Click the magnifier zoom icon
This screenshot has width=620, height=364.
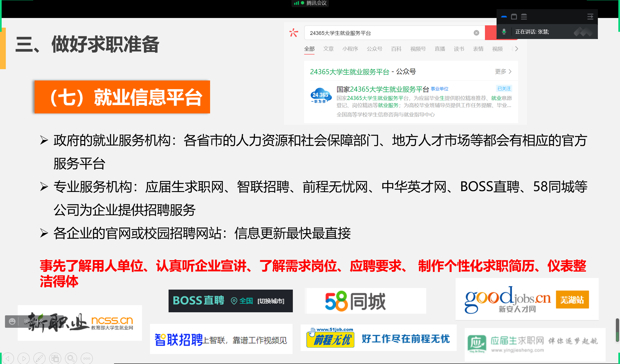(x=71, y=358)
